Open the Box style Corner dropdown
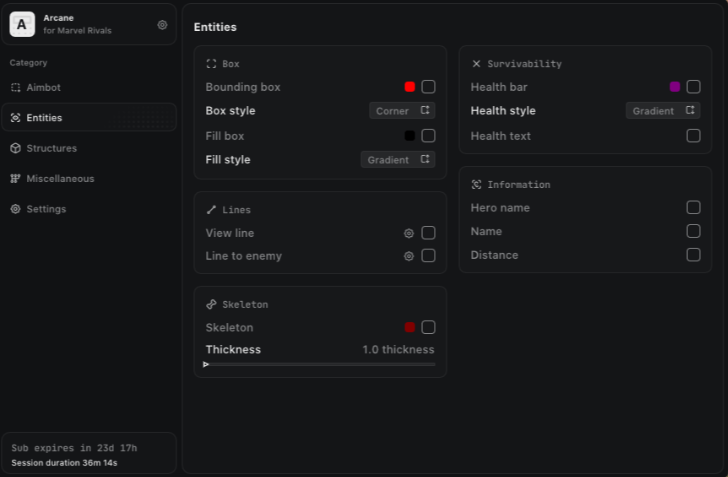Viewport: 728px width, 477px height. click(402, 111)
